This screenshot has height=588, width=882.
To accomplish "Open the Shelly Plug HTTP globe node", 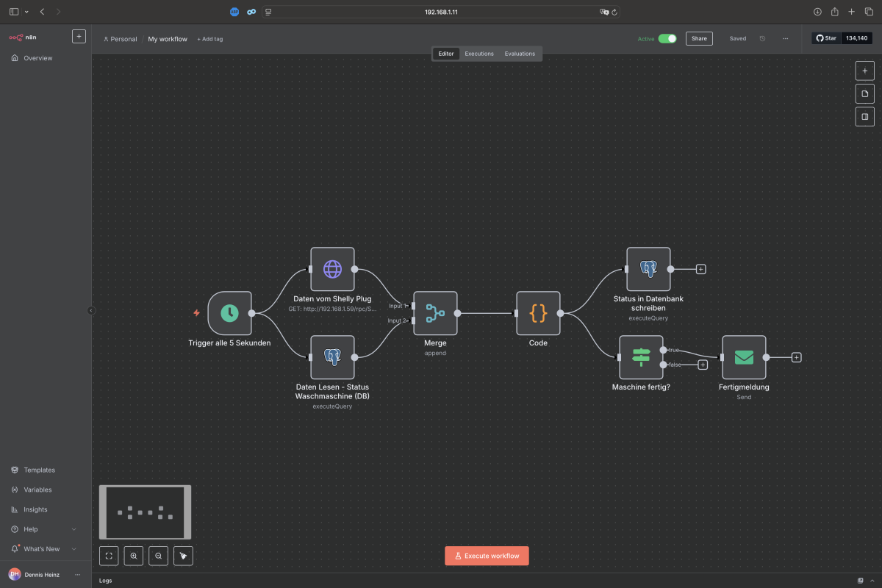I will [332, 269].
